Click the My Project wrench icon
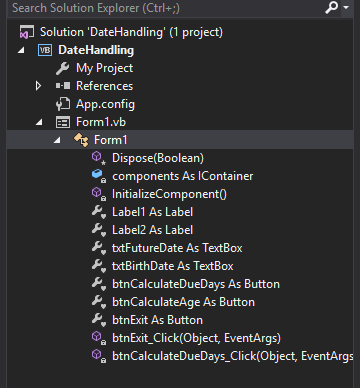This screenshot has height=388, width=360. click(x=63, y=68)
